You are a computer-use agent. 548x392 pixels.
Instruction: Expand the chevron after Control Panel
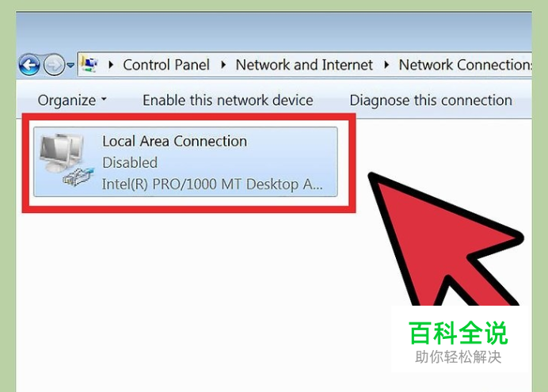coord(223,65)
